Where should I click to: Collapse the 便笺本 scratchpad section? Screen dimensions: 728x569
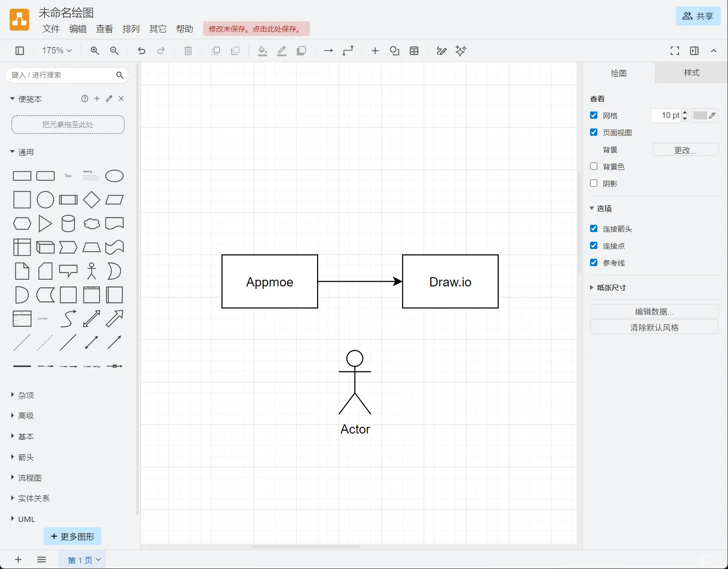coord(26,99)
